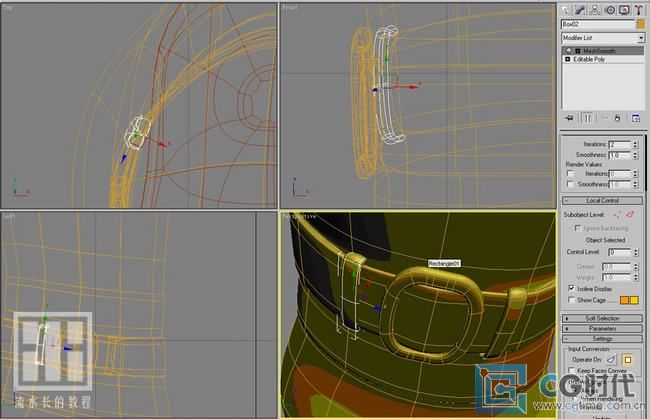Select MeshSmooth in the modifier stack
The width and height of the screenshot is (650, 419).
pos(597,50)
